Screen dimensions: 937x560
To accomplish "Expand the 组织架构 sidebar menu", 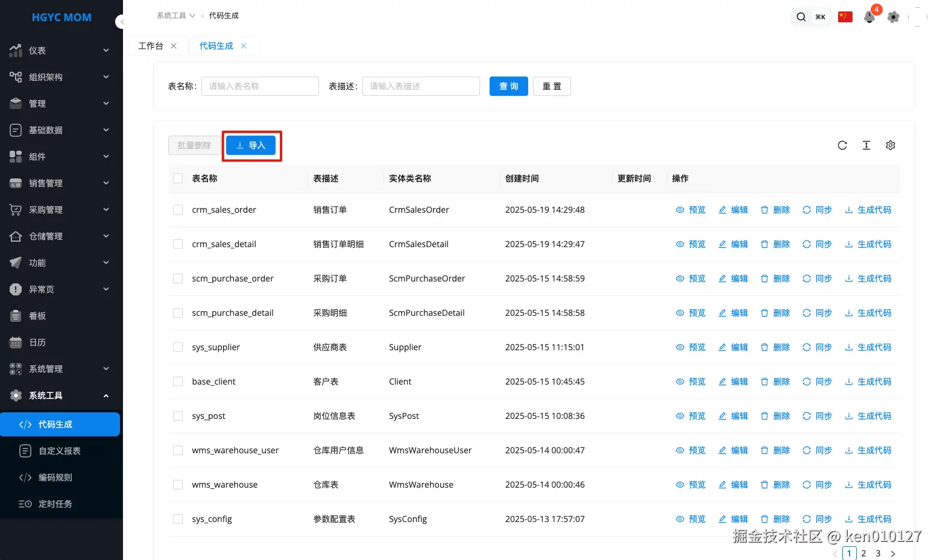I will pos(60,77).
